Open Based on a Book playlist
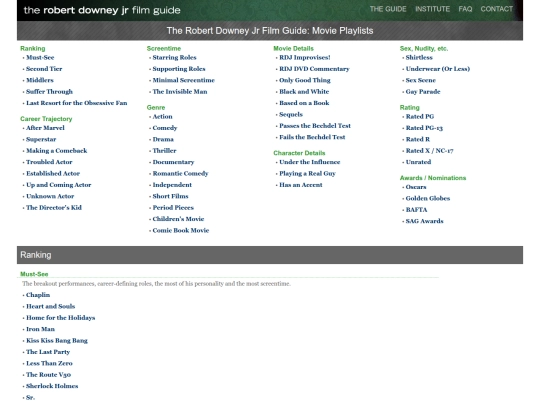 pos(304,103)
